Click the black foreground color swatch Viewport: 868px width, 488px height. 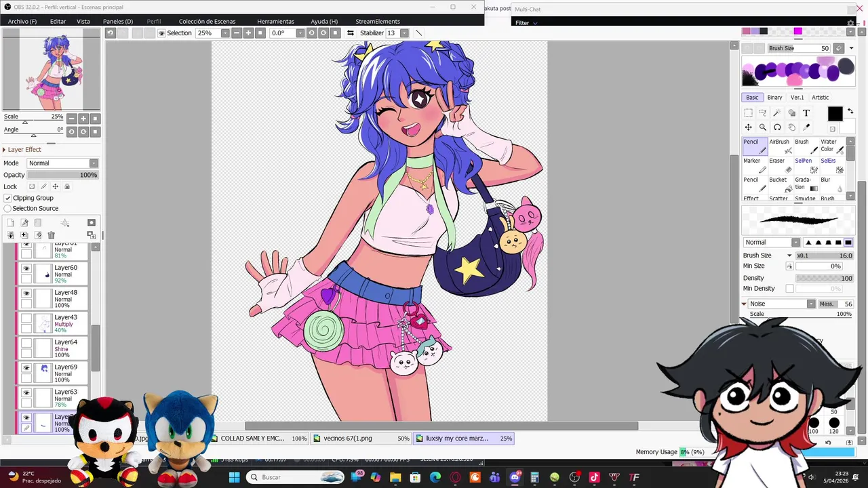click(835, 114)
